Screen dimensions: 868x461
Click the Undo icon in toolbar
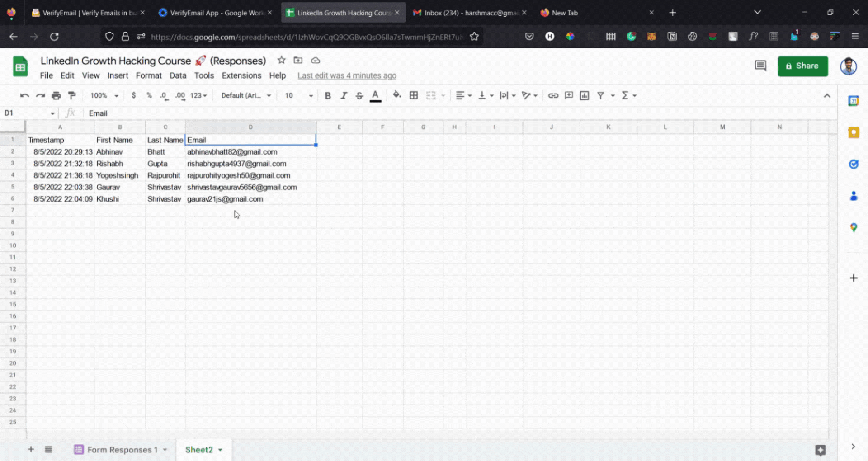tap(24, 95)
